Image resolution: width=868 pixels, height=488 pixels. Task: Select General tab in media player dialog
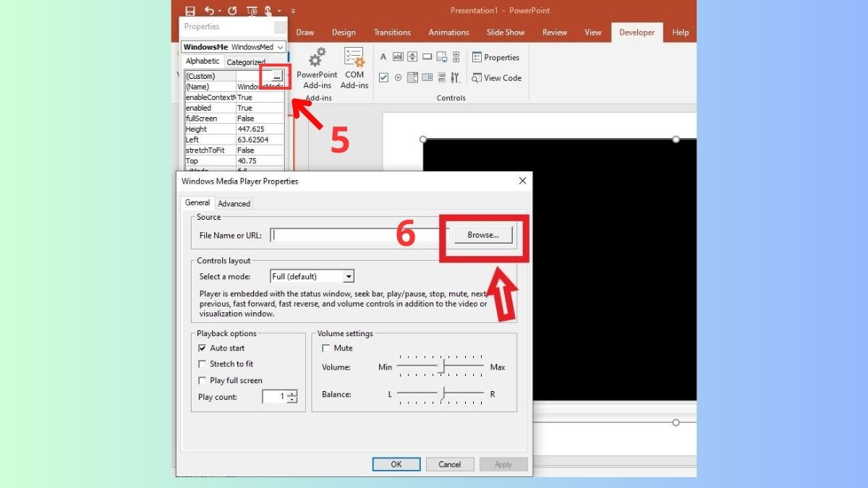click(x=197, y=203)
